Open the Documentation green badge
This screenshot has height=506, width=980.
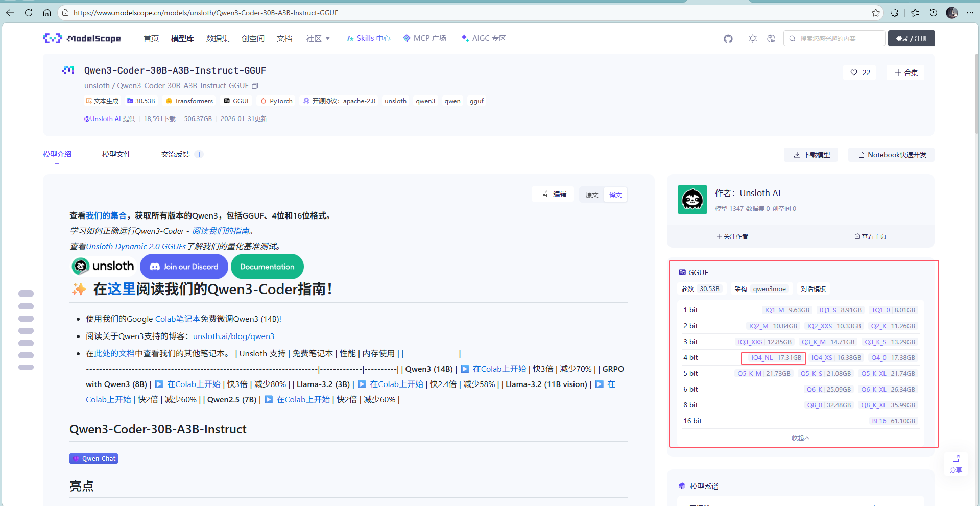267,267
